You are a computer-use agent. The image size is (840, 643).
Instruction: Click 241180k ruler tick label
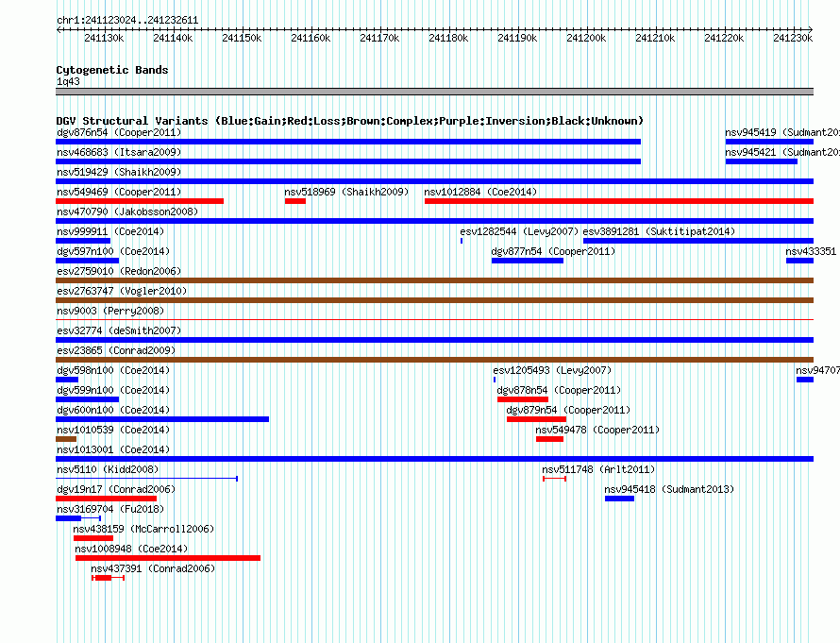pyautogui.click(x=448, y=38)
